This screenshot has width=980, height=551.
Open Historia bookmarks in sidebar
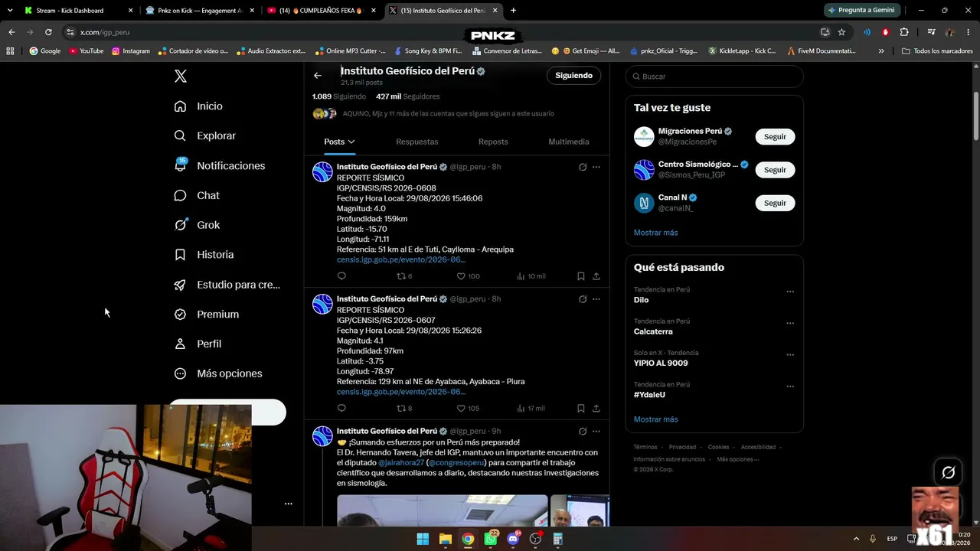(204, 255)
